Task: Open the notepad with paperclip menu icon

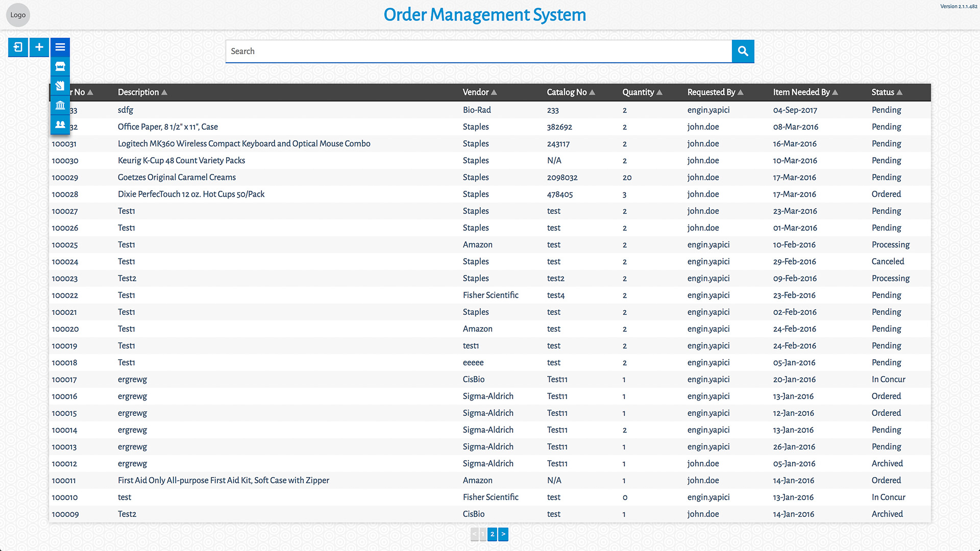Action: click(60, 86)
